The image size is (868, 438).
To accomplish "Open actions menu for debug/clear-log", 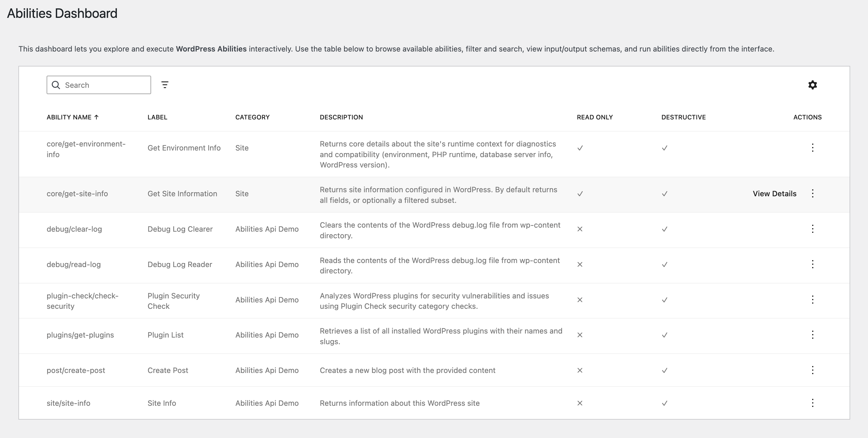I will click(812, 229).
